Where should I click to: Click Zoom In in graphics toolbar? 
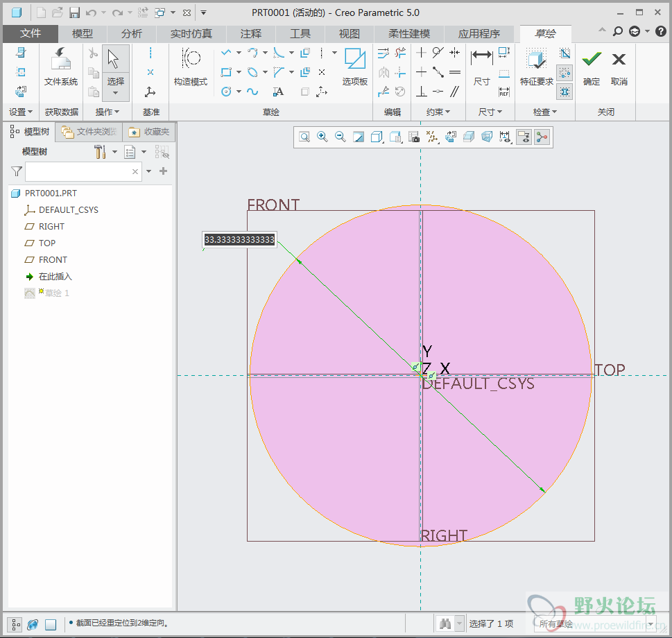[x=322, y=137]
